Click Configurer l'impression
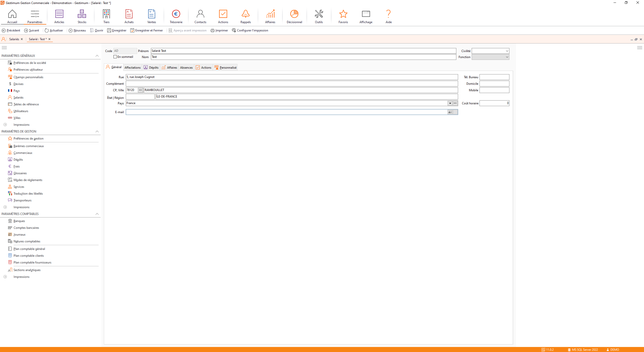This screenshot has height=352, width=644. click(250, 30)
